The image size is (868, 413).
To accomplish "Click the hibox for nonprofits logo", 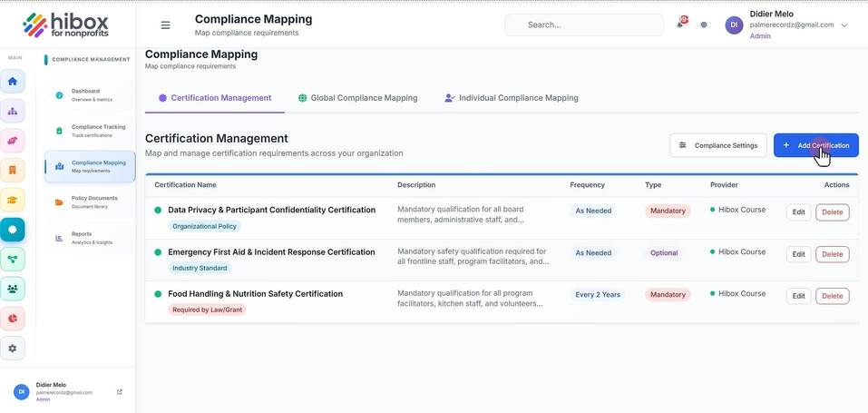I will point(66,25).
